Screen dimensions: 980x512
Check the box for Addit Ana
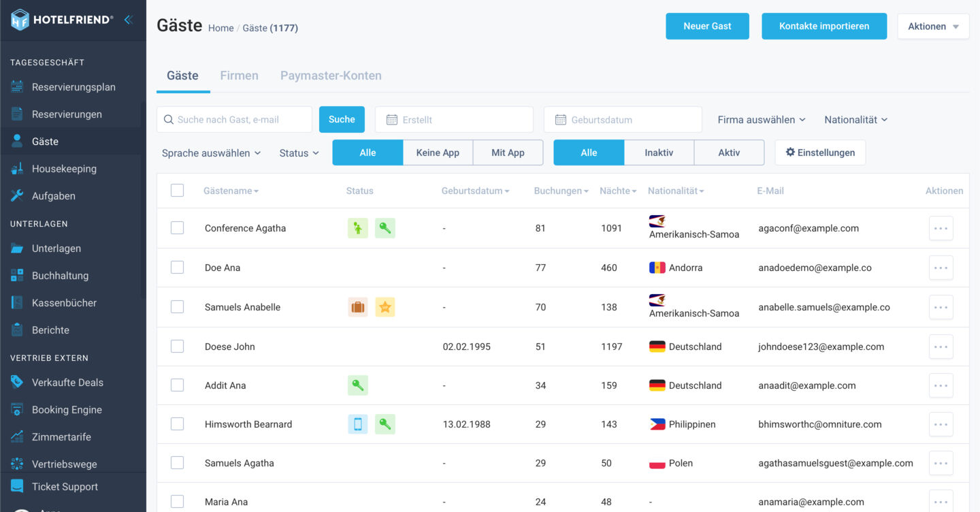[x=177, y=385]
